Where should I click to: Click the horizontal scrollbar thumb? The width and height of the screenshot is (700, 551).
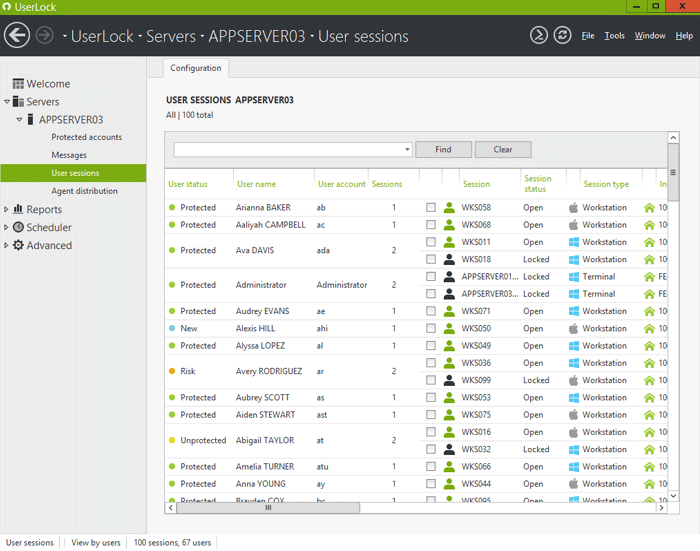268,508
